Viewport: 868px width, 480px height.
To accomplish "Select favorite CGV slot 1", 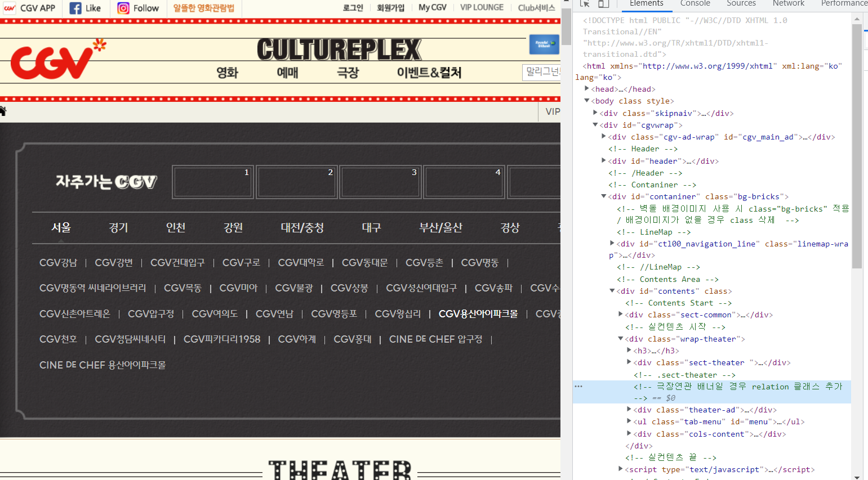I will (213, 182).
